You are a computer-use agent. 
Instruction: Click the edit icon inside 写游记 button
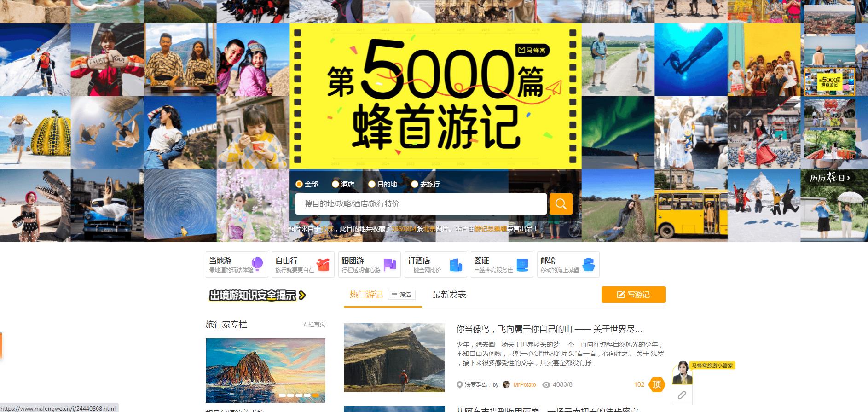tap(621, 295)
